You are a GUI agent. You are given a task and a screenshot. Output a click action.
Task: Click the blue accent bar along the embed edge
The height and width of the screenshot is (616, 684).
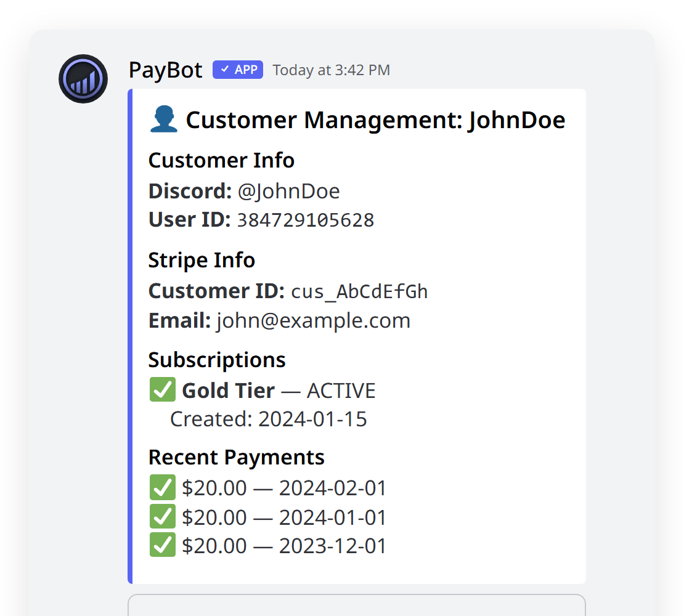pos(130,336)
